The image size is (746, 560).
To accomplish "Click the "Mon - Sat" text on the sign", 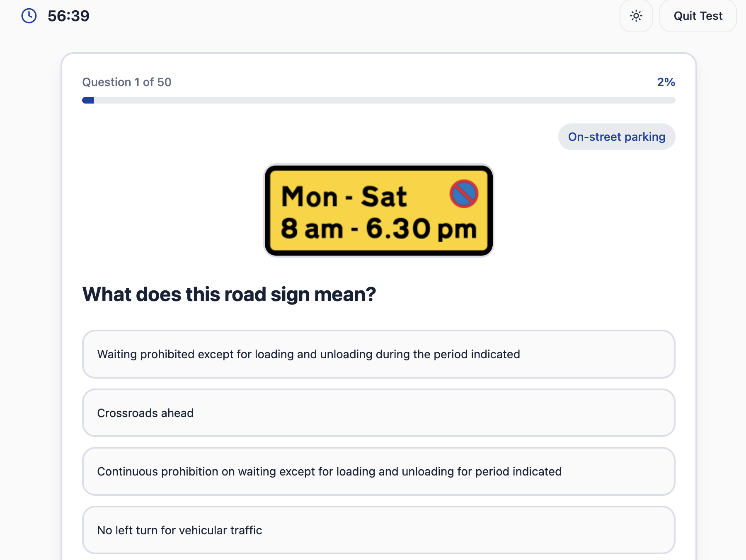I will point(344,196).
